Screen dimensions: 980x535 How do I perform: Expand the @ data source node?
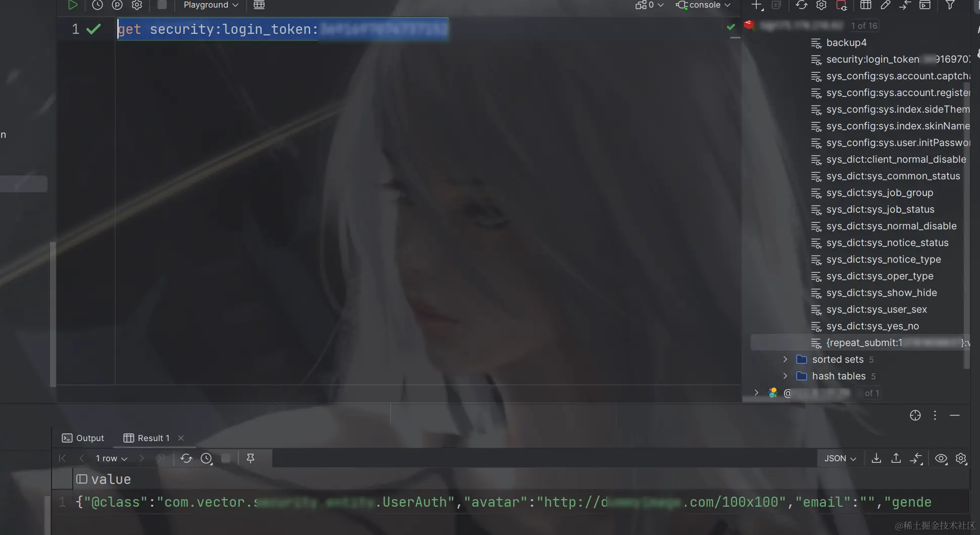pyautogui.click(x=756, y=393)
